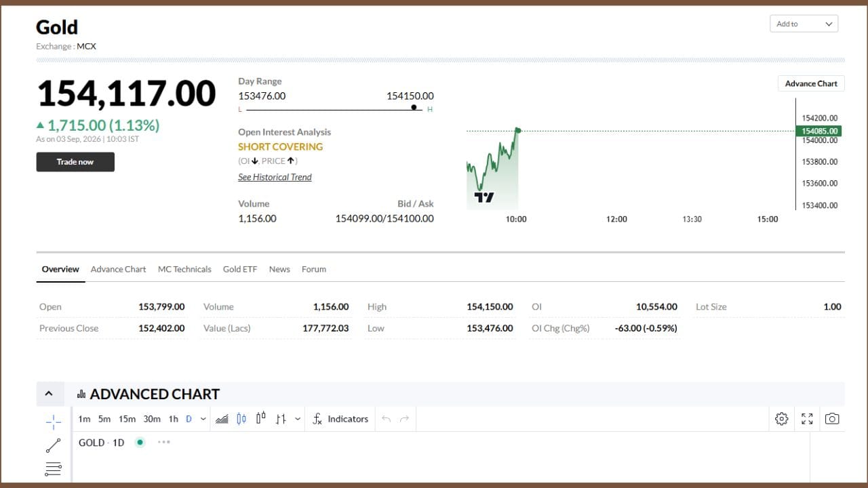This screenshot has height=488, width=868.
Task: Click the Bid / Ask value 154099.00/154100.00
Action: click(384, 218)
